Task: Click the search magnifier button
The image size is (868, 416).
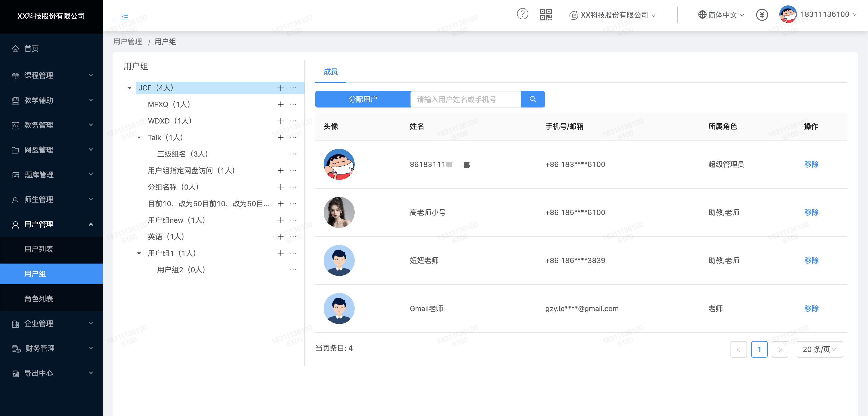Action: [x=532, y=99]
